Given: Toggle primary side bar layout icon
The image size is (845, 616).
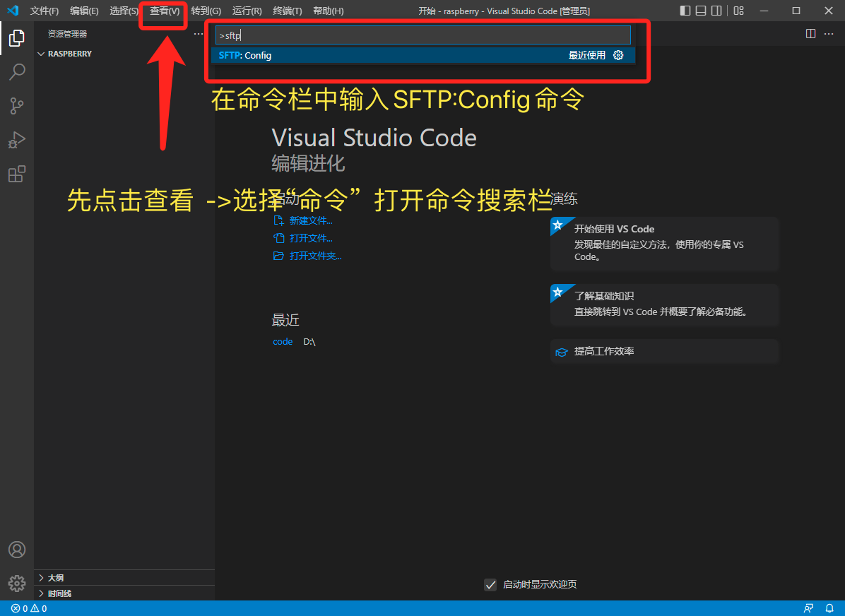Looking at the screenshot, I should 685,11.
